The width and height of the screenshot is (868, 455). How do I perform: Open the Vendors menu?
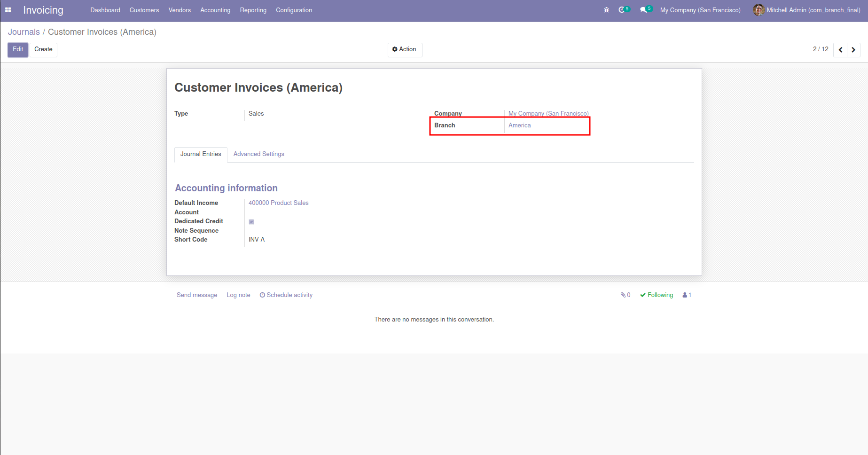click(x=180, y=10)
